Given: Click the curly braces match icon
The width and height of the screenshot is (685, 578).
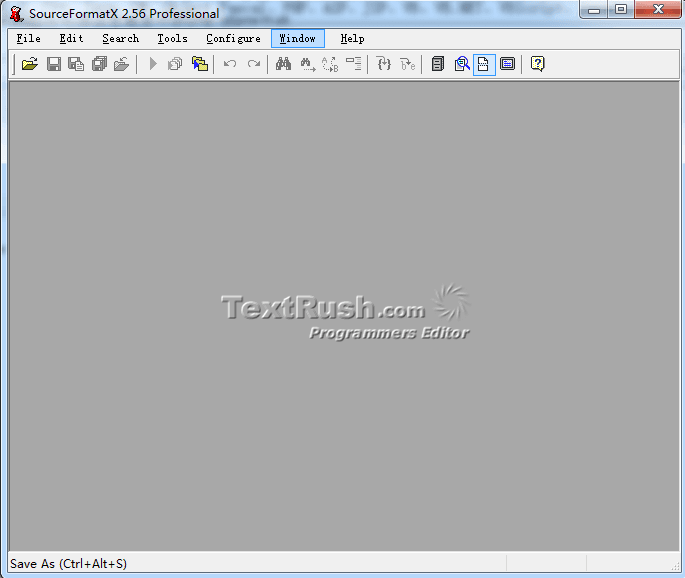Looking at the screenshot, I should 384,64.
